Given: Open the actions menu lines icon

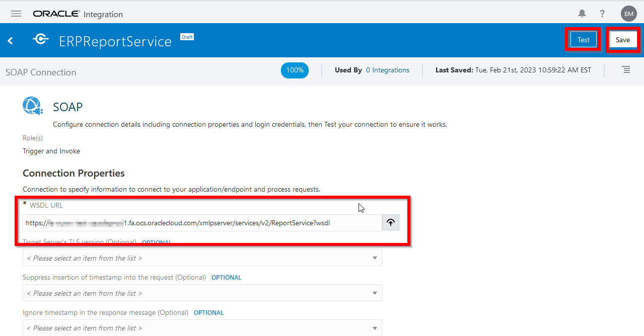Looking at the screenshot, I should tap(626, 70).
